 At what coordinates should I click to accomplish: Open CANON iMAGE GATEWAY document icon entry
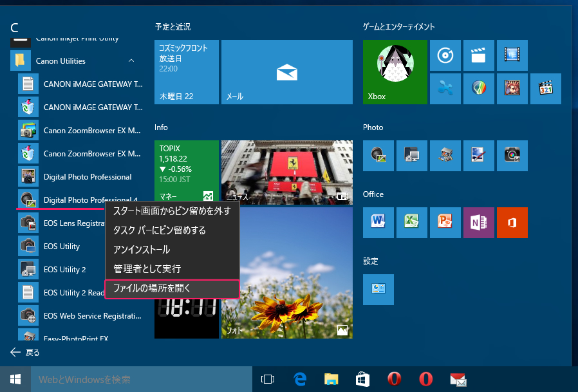coord(81,84)
